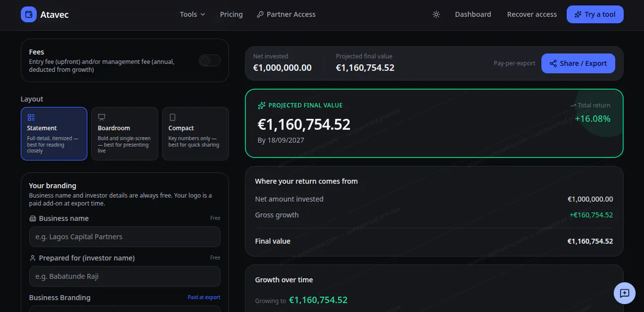
Task: Click the sparkle icon by Projected Final Value
Action: 262,105
